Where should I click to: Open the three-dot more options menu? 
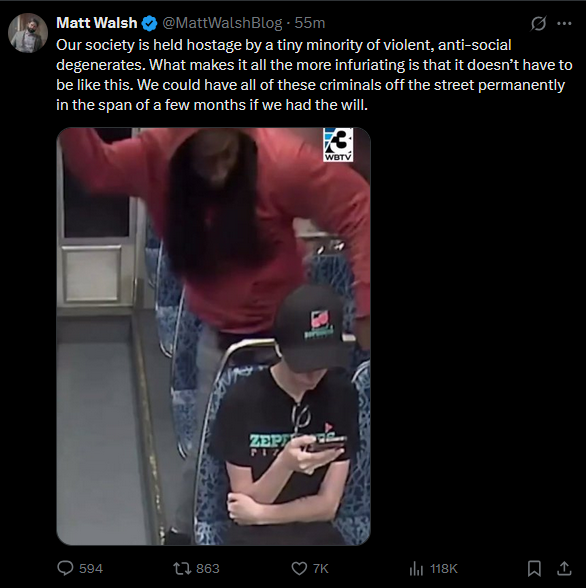point(564,23)
